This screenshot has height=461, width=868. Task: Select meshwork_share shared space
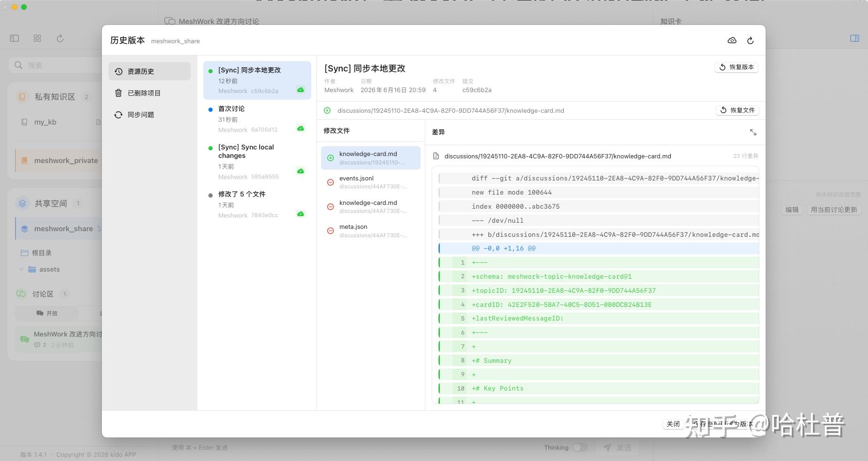tap(59, 229)
